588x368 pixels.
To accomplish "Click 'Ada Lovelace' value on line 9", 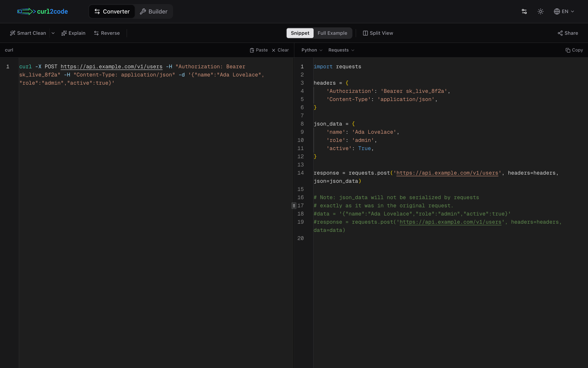I will pyautogui.click(x=374, y=132).
